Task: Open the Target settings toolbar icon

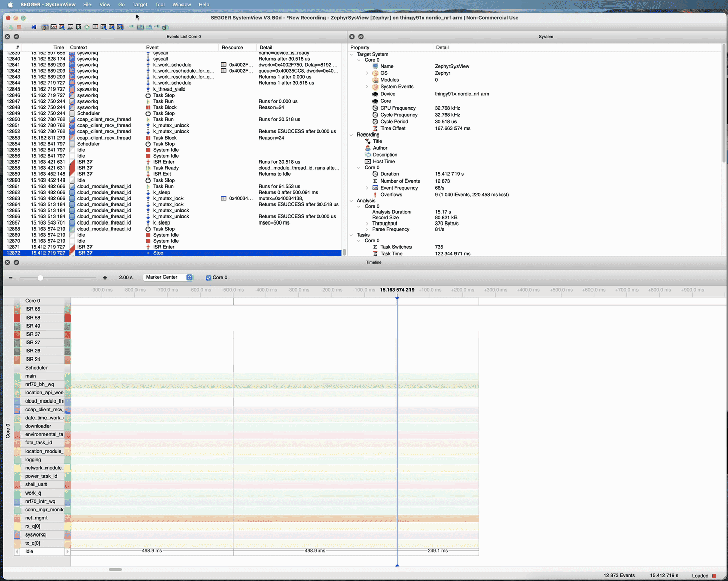Action: pos(44,27)
